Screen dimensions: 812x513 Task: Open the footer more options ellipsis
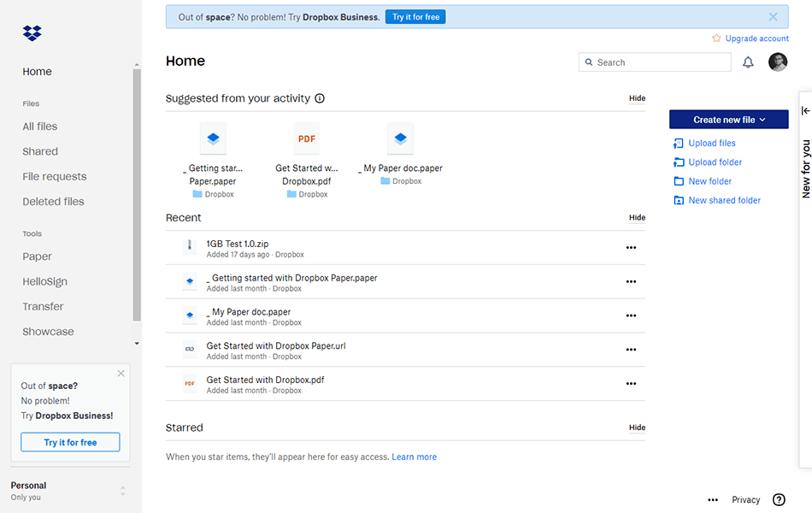pyautogui.click(x=713, y=500)
